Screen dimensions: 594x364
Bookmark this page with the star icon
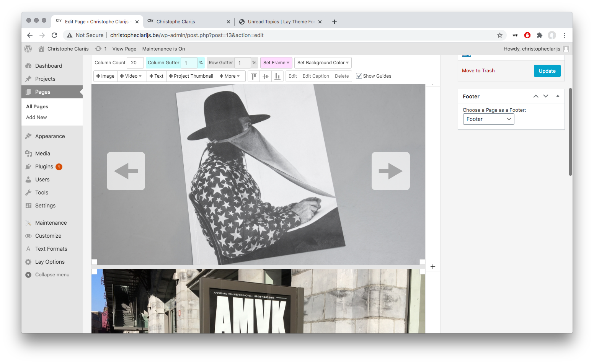point(499,35)
